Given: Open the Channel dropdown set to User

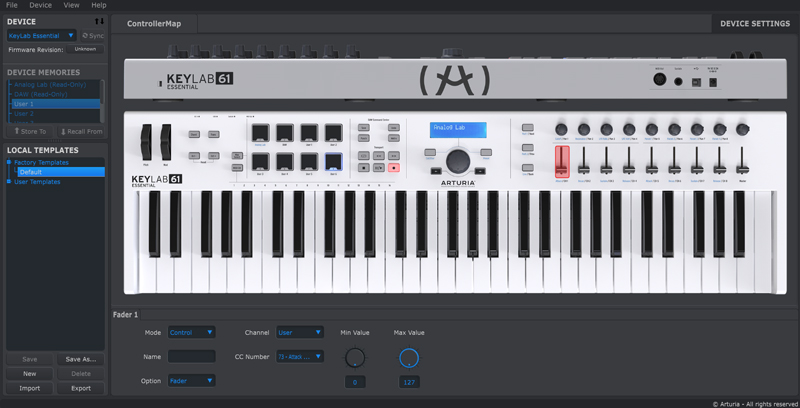Looking at the screenshot, I should coord(300,333).
